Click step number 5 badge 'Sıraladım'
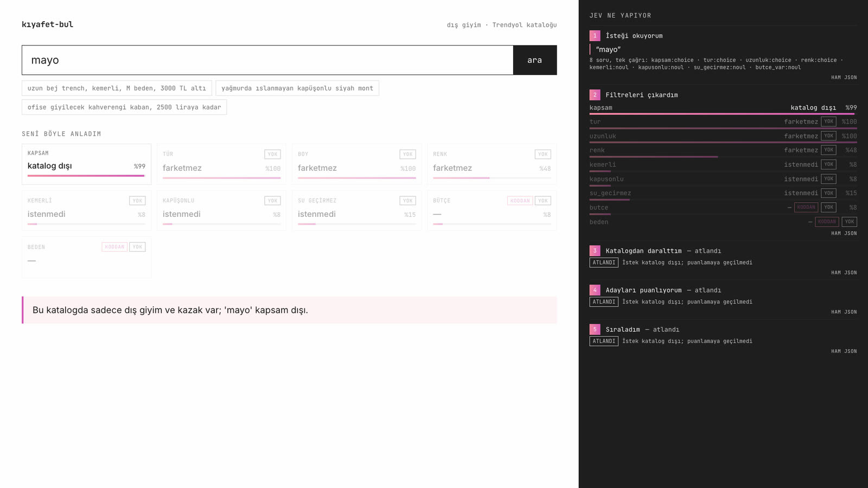Viewport: 868px width, 488px height. point(595,330)
